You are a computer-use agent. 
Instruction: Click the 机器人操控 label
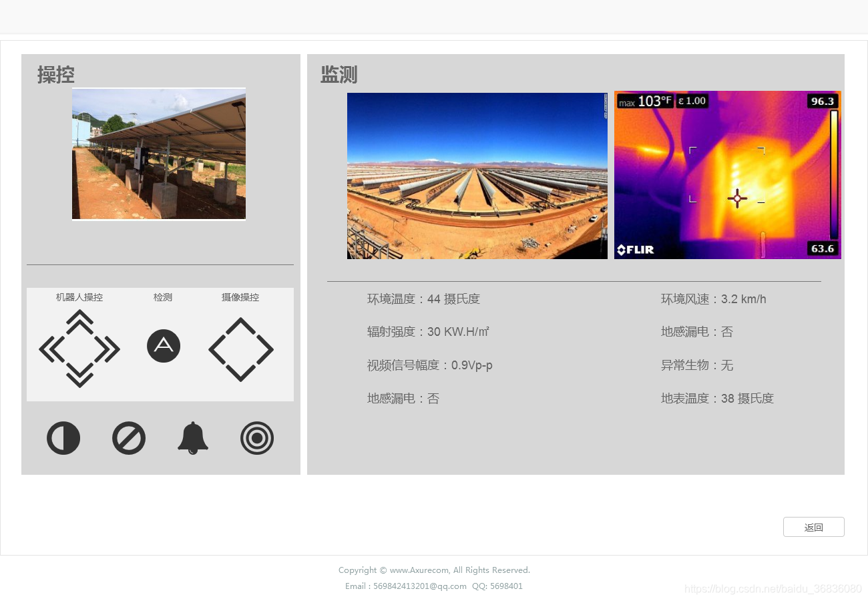79,297
